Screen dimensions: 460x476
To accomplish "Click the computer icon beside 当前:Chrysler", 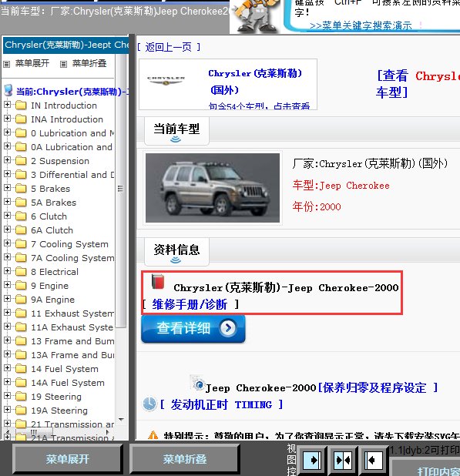I will click(8, 90).
